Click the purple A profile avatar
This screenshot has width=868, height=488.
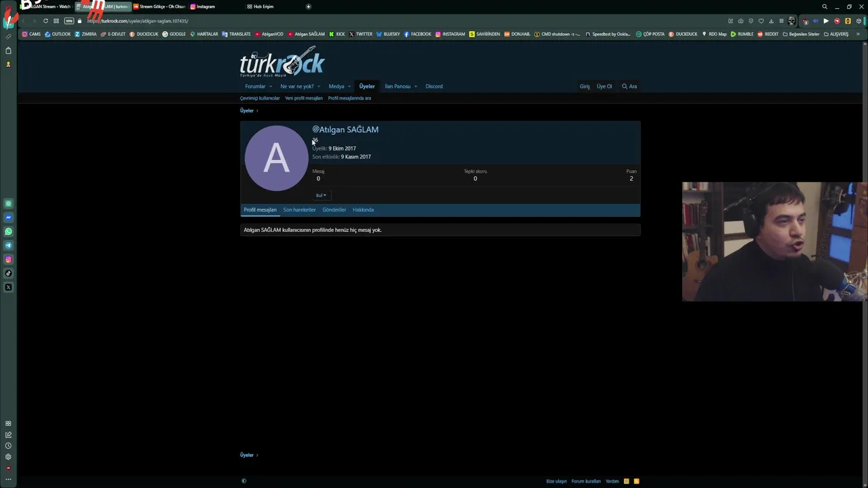(276, 159)
